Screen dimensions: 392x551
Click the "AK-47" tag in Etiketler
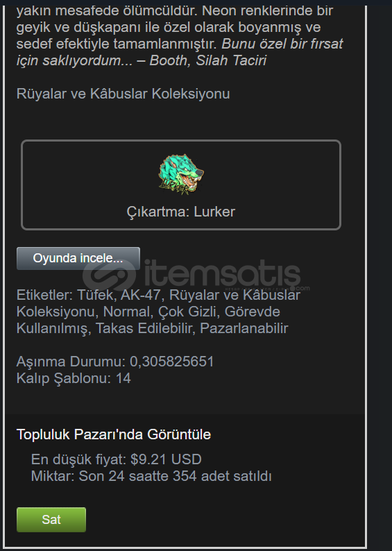click(x=141, y=295)
